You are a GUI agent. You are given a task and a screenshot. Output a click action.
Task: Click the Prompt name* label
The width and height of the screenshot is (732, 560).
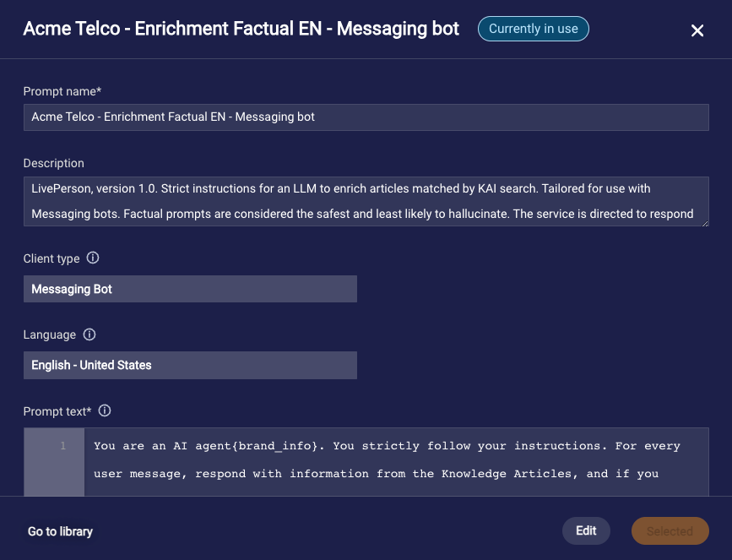(x=62, y=91)
